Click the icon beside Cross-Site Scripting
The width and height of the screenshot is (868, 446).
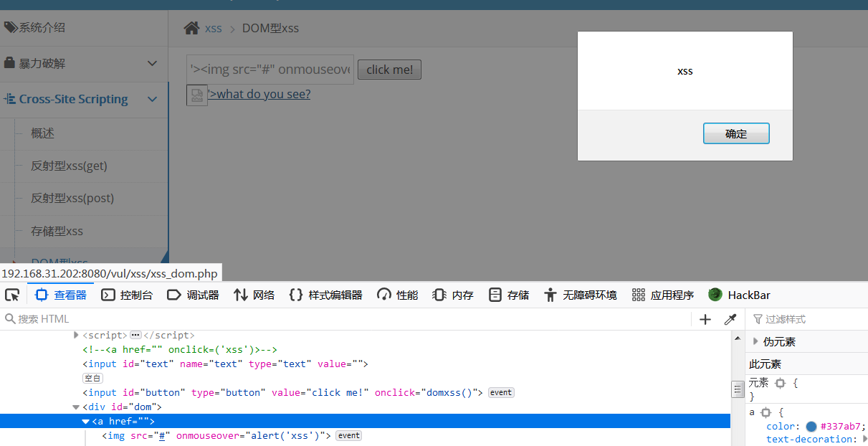pos(10,99)
